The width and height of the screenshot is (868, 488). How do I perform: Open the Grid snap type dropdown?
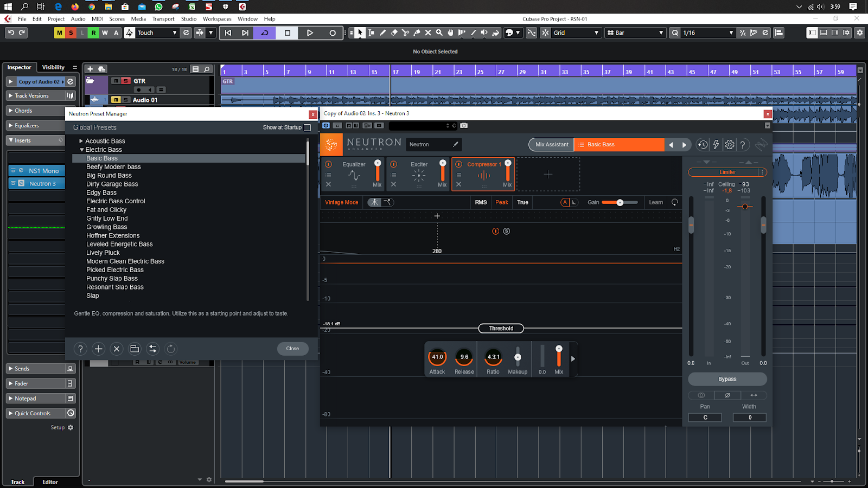pos(576,33)
